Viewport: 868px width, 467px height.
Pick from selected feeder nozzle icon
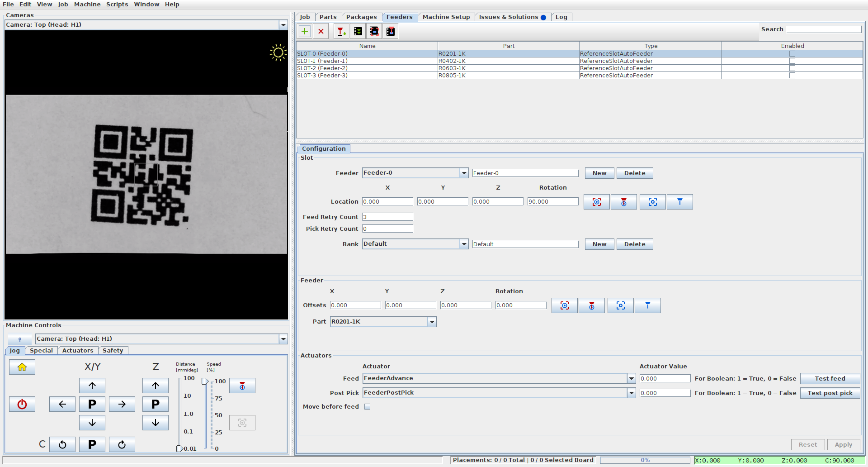(341, 31)
